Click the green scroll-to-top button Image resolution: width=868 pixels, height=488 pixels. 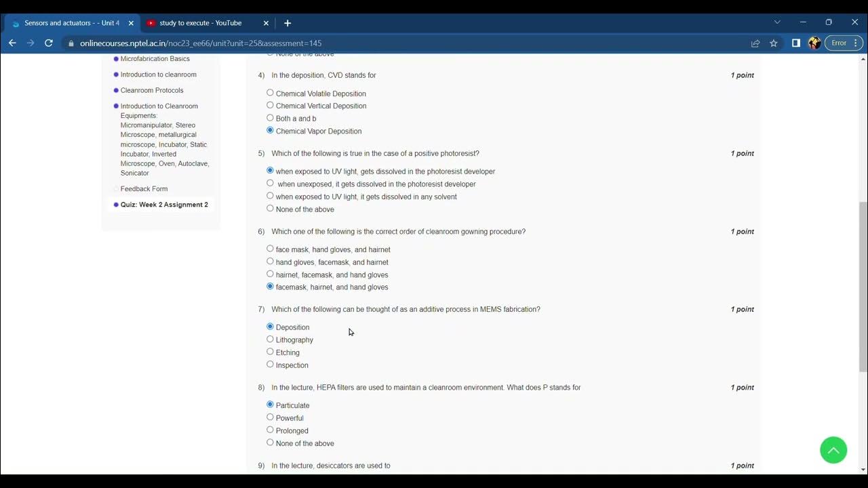click(833, 450)
